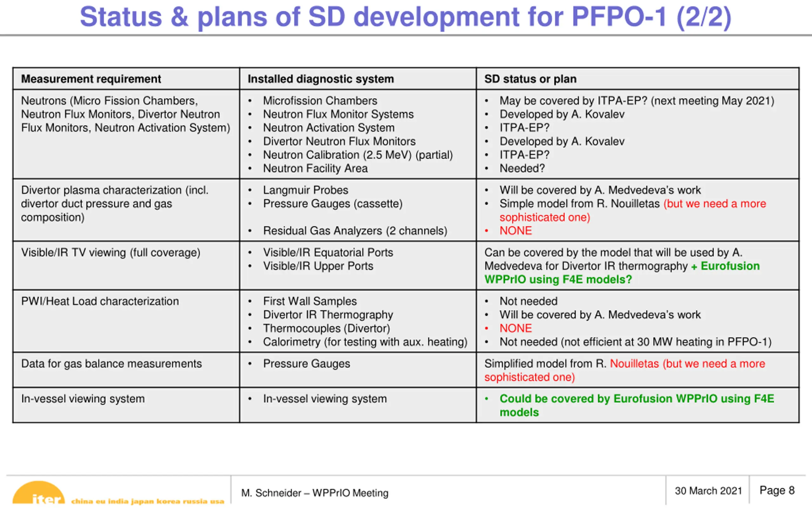The image size is (812, 508).
Task: Click red 'NONE' beside Thermocouples row
Action: pyautogui.click(x=515, y=328)
